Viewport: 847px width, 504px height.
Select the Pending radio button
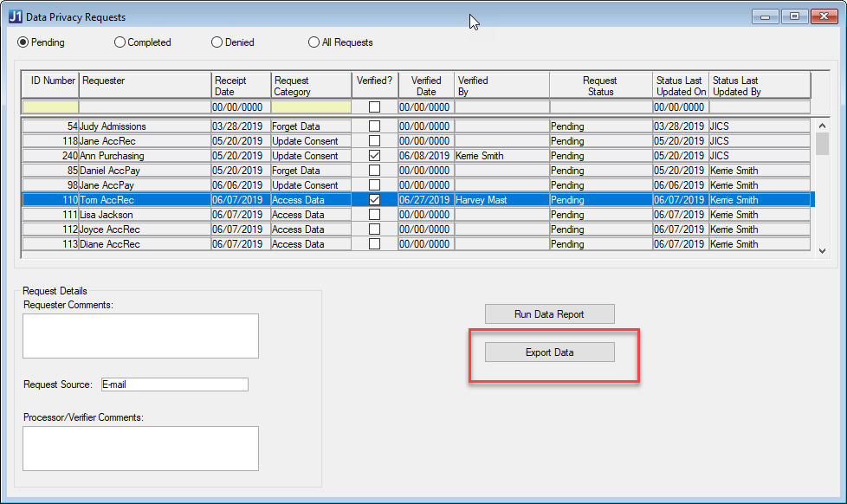click(23, 42)
